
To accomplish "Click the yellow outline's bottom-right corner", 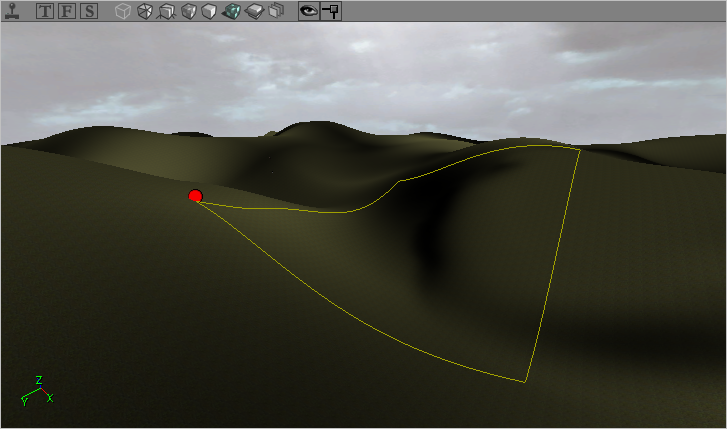I will tap(525, 382).
